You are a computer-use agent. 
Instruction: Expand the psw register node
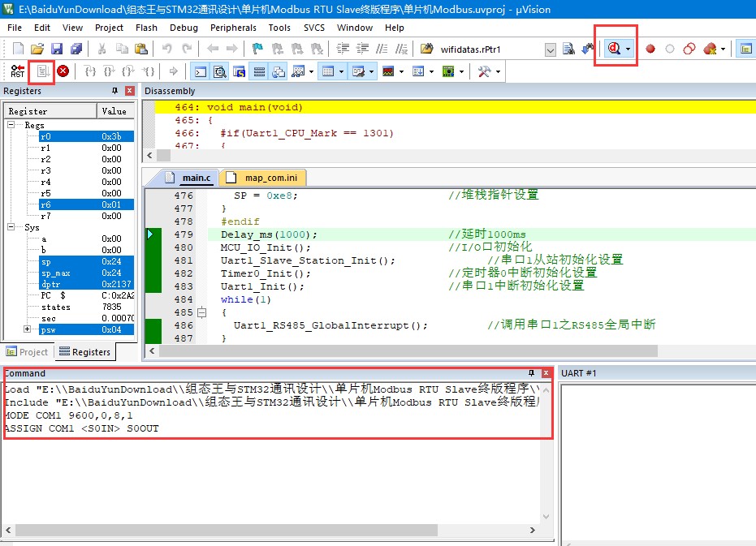28,329
